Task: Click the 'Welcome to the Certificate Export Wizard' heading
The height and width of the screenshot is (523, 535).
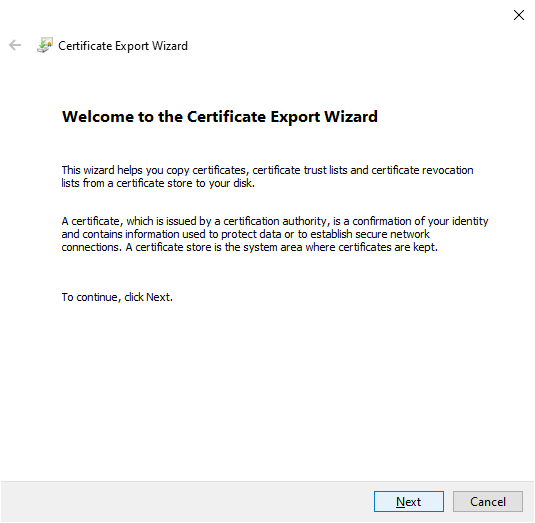Action: click(220, 117)
